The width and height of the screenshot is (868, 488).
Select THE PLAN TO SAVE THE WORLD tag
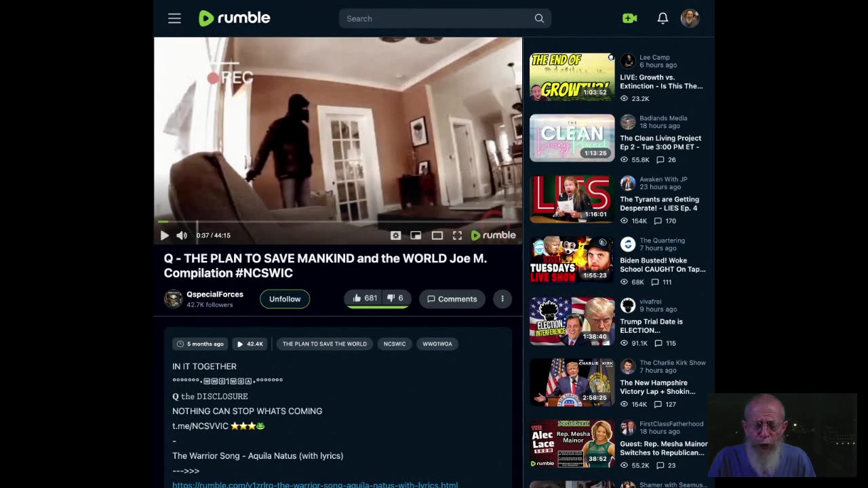click(324, 344)
